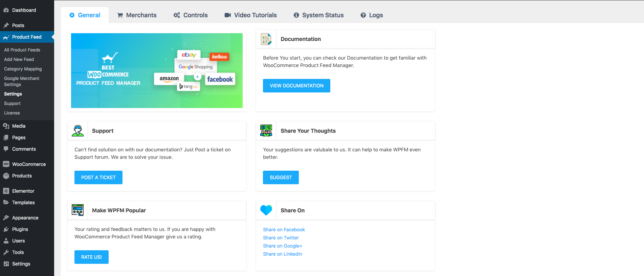644x276 pixels.
Task: Click the Product Feed chart icon
Action: (6, 37)
